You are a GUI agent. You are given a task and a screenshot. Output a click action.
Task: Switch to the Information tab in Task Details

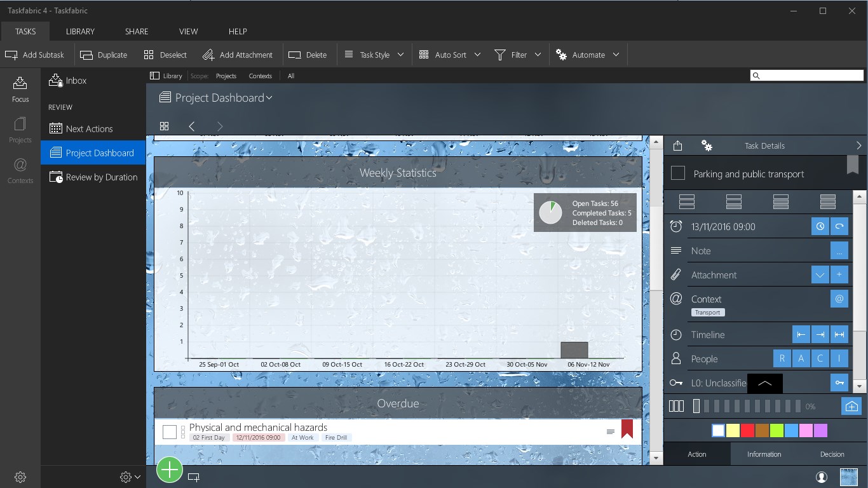(764, 454)
